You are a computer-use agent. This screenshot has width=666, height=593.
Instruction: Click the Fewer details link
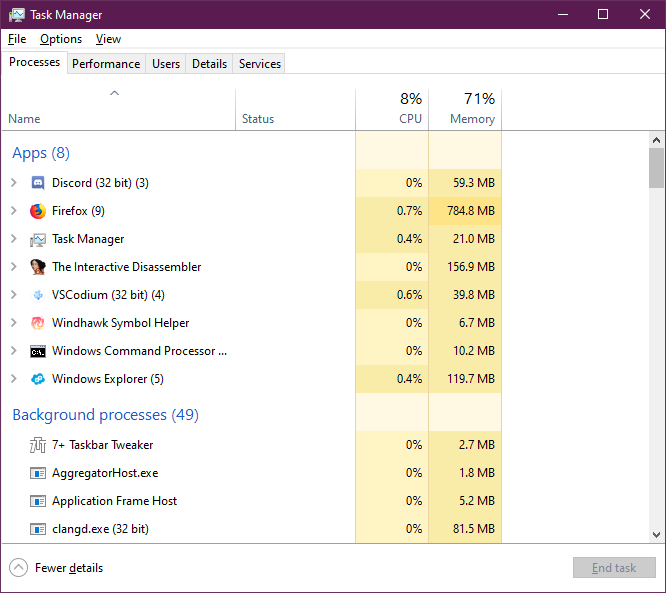pyautogui.click(x=69, y=568)
